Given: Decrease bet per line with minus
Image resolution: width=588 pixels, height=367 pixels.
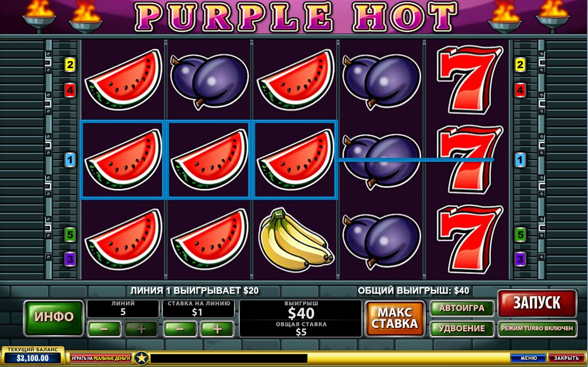Looking at the screenshot, I should pos(180,329).
